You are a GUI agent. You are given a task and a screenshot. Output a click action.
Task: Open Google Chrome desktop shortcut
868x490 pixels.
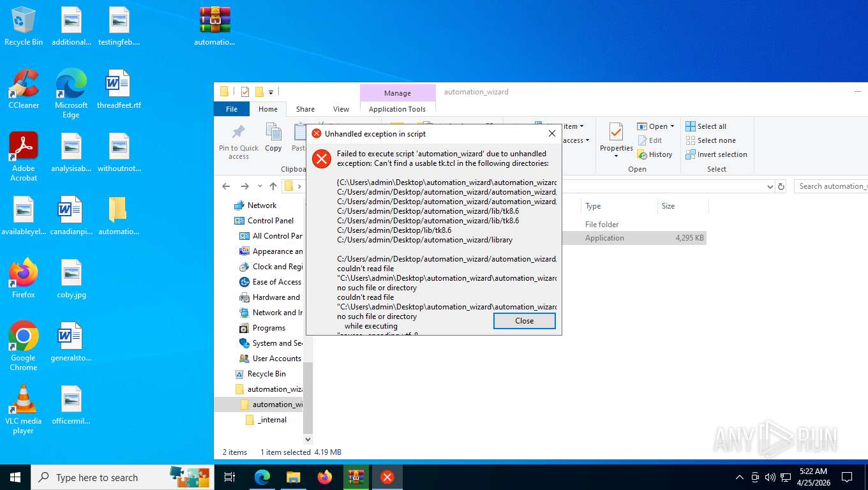coord(24,346)
